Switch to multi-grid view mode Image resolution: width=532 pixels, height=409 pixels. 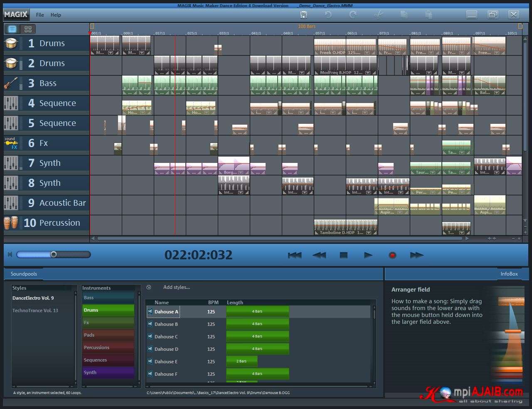[x=28, y=29]
